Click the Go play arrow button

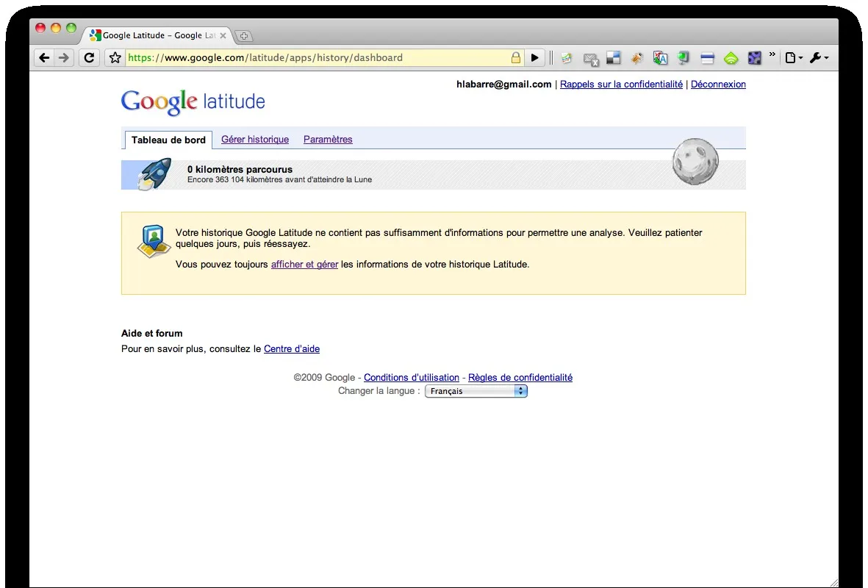pos(535,57)
